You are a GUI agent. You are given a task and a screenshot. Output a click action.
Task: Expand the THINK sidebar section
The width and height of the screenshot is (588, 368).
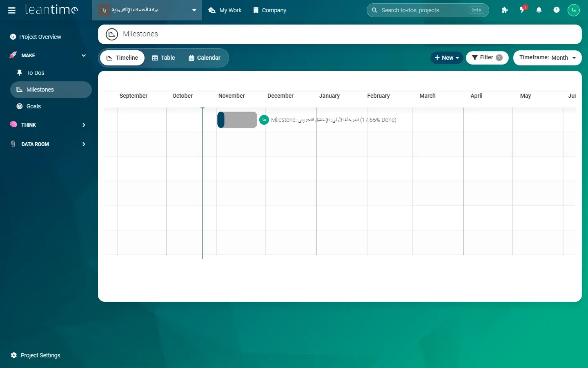pos(48,125)
